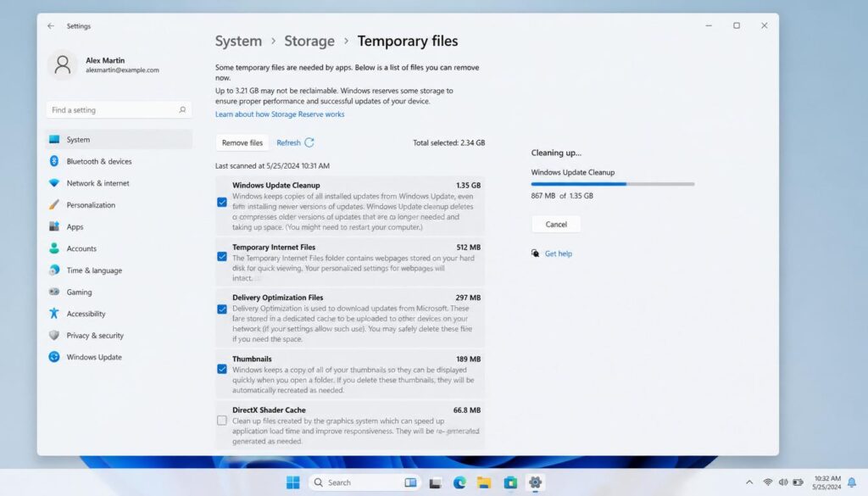Click the '867 MB of 1.35 GB' progress text

coord(562,196)
